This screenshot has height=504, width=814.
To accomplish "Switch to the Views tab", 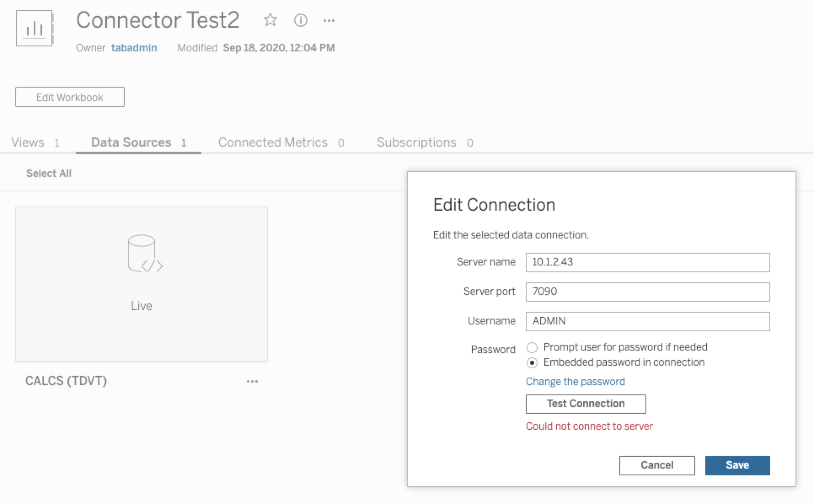I will tap(28, 142).
